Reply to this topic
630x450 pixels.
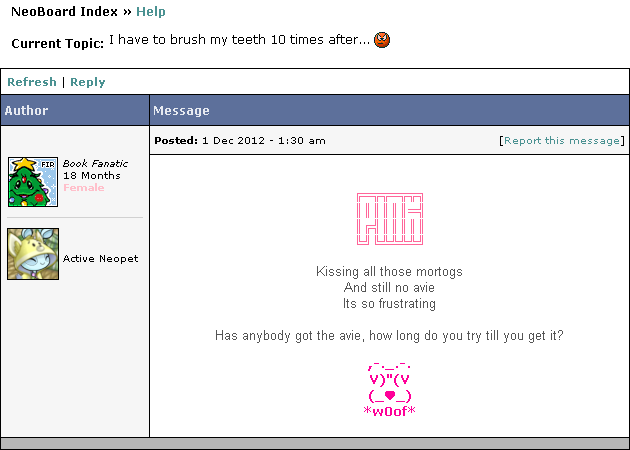(87, 82)
